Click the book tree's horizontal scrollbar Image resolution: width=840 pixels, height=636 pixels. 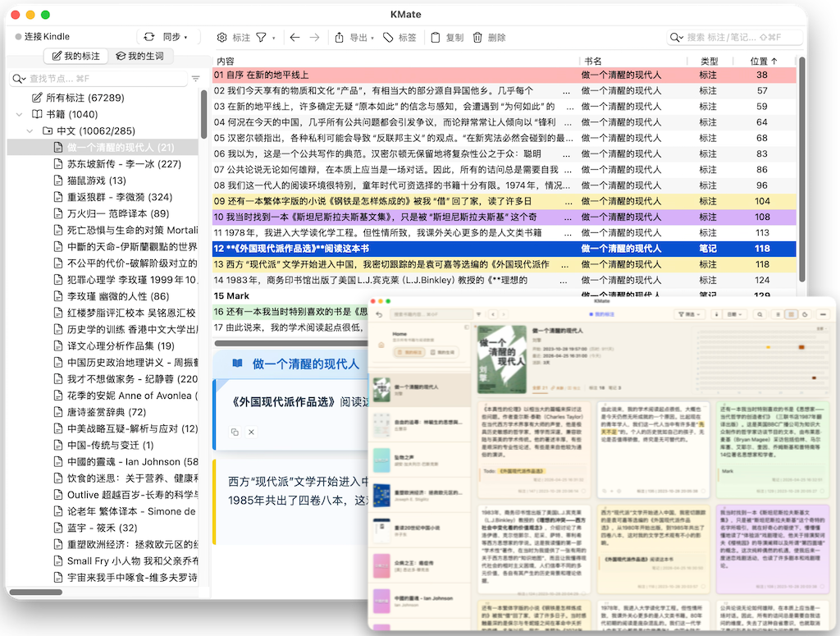[36, 592]
